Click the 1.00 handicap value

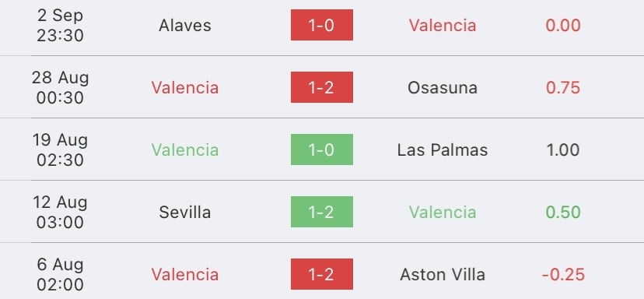[x=562, y=149]
